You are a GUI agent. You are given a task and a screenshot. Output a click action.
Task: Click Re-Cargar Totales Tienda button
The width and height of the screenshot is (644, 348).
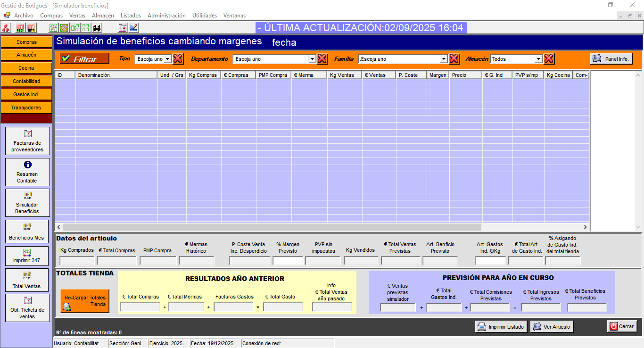tap(85, 301)
